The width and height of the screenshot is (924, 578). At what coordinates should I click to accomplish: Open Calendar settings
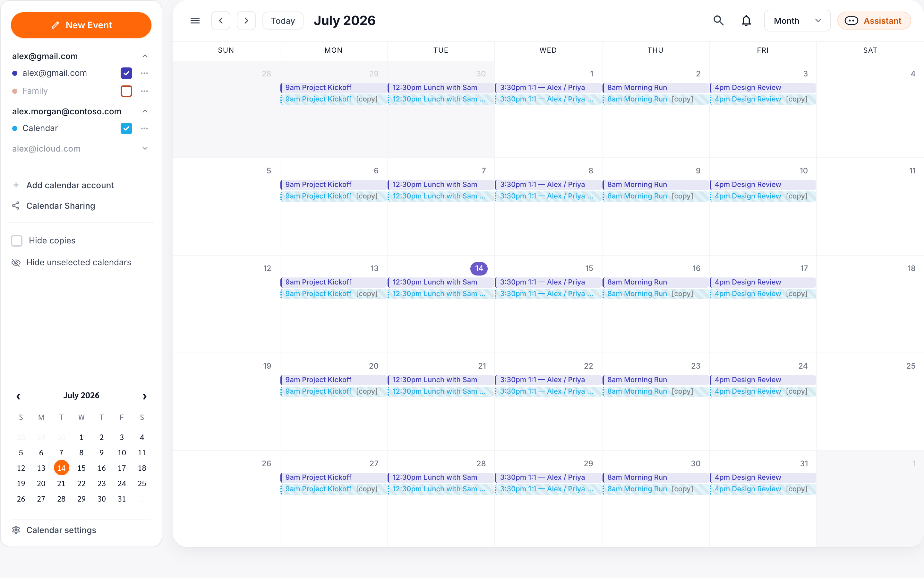click(61, 530)
